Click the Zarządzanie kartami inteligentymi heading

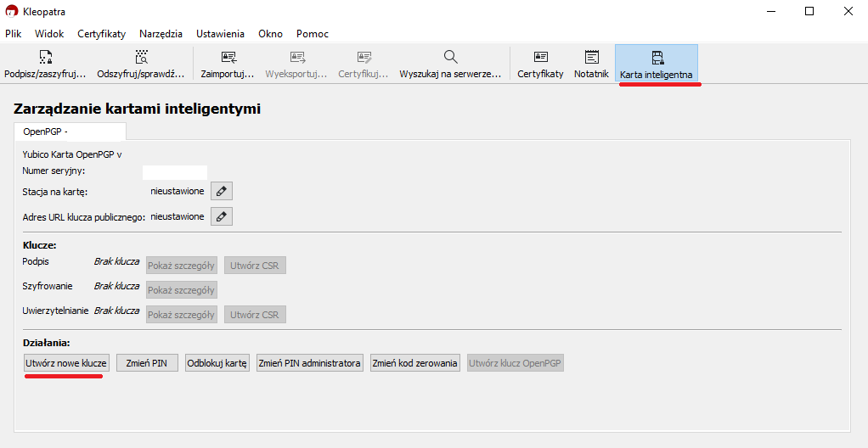137,109
